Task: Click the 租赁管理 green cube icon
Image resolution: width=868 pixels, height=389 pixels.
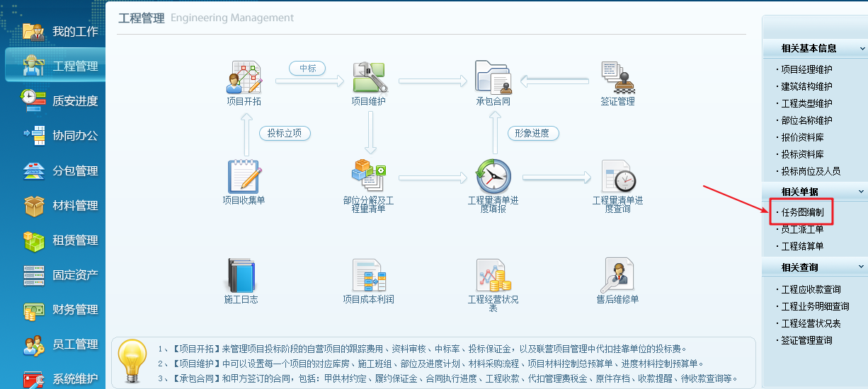Action: coord(34,240)
